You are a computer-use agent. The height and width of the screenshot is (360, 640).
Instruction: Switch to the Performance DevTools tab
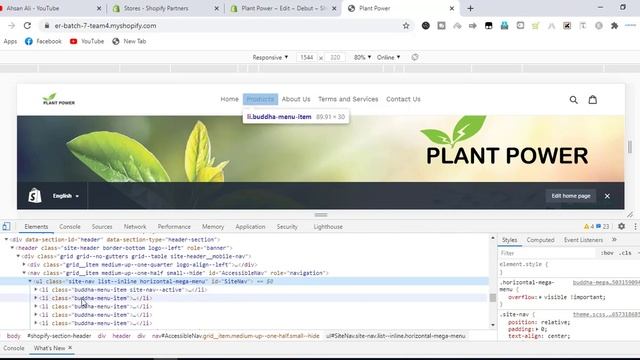coord(174,227)
